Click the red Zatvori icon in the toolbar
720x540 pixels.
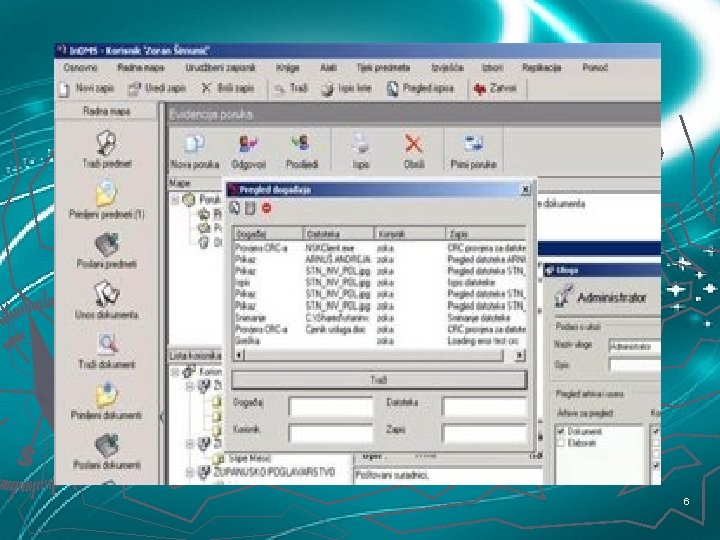(479, 89)
